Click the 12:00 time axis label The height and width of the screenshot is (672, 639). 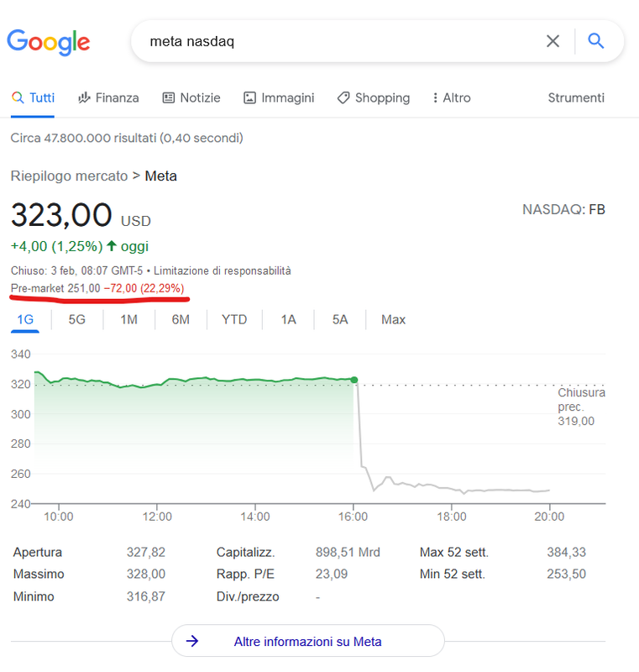(157, 517)
